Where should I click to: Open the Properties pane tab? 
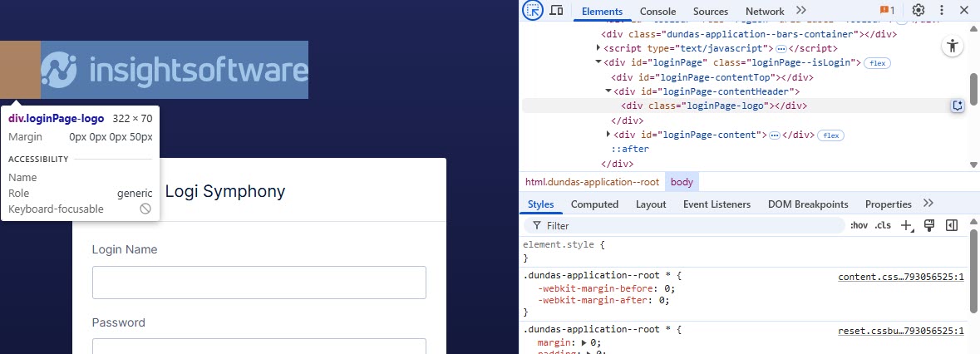[888, 204]
